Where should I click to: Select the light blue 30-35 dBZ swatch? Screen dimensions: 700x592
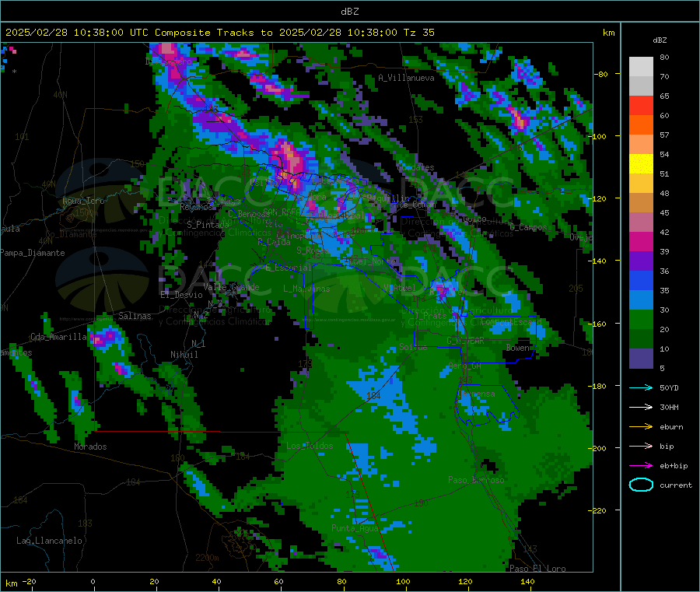pos(641,300)
